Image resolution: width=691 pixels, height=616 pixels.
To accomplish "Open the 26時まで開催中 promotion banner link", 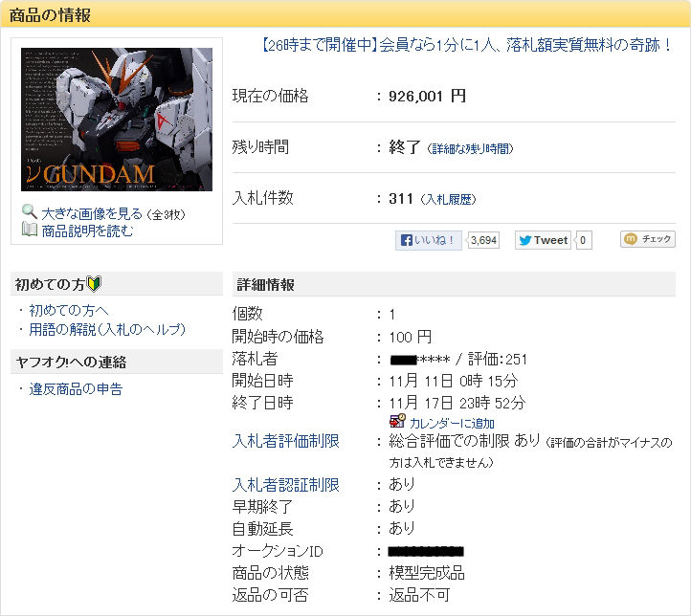I will click(466, 45).
